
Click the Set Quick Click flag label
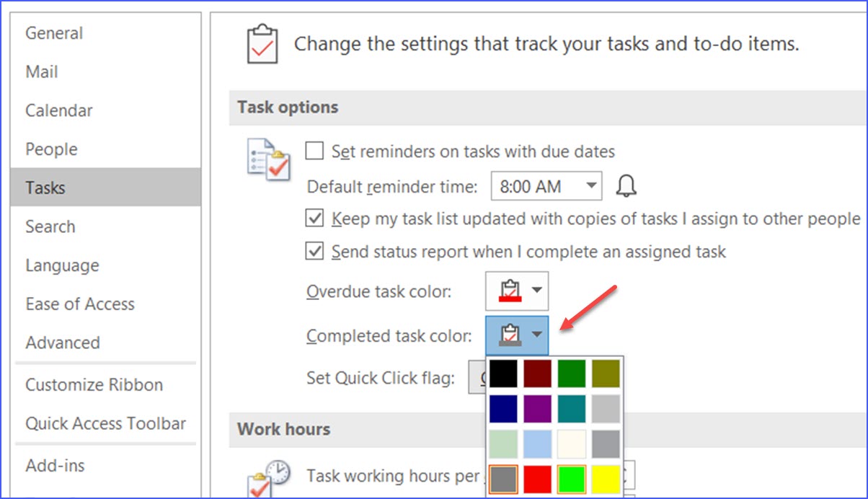(x=381, y=378)
